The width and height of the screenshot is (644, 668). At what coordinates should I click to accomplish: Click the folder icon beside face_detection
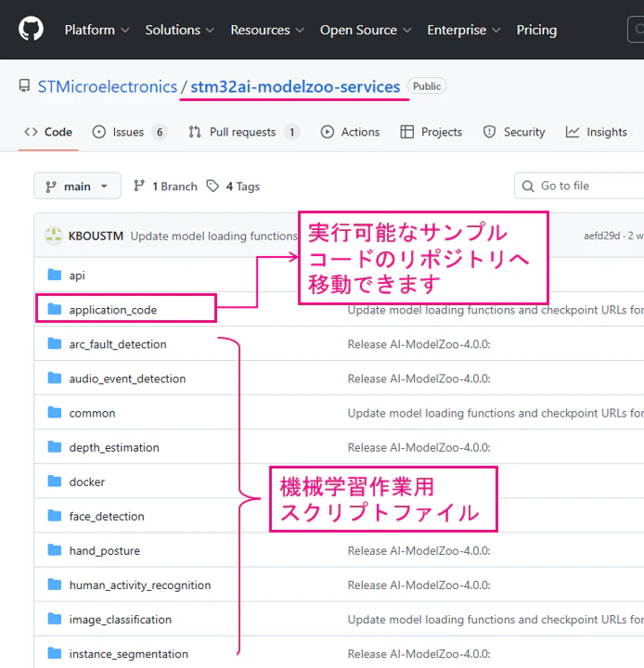[55, 516]
